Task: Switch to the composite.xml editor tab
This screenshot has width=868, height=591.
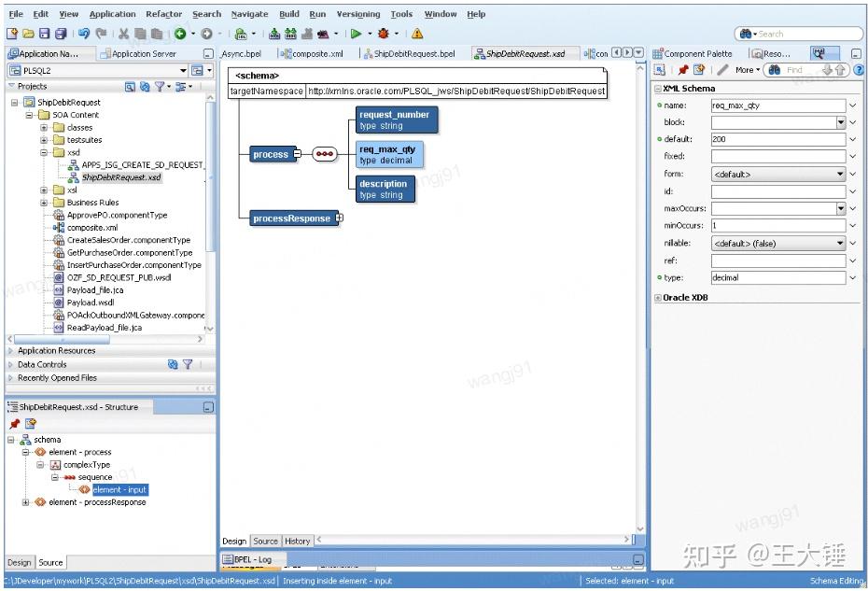Action: pos(312,54)
